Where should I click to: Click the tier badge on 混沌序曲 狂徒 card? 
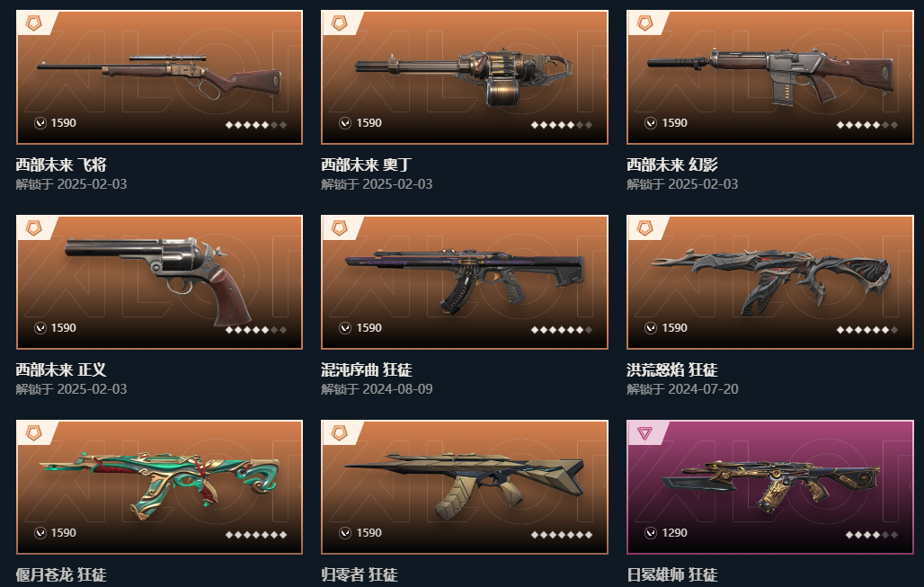point(339,228)
